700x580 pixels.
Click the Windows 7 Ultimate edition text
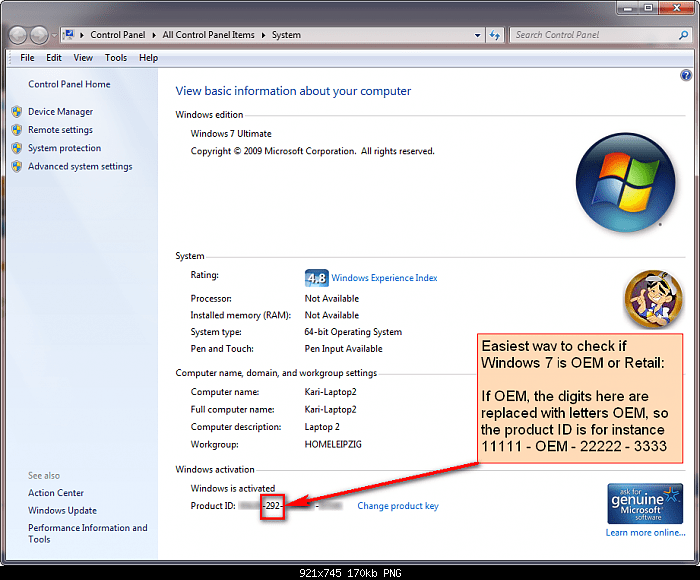(231, 134)
